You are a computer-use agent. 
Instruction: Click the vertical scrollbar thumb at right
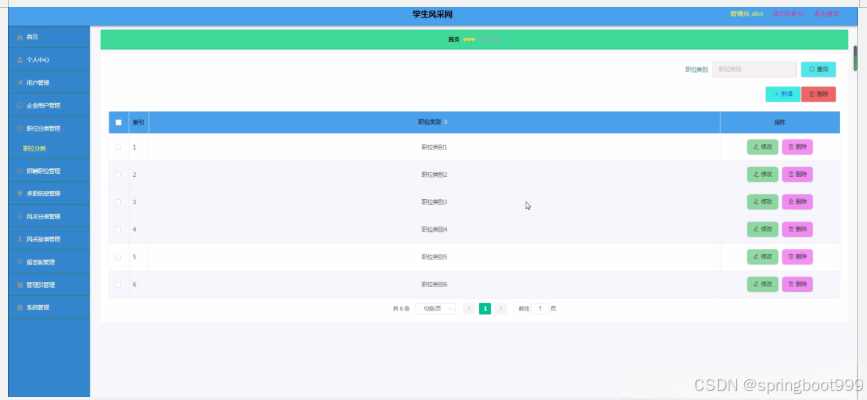[x=855, y=58]
